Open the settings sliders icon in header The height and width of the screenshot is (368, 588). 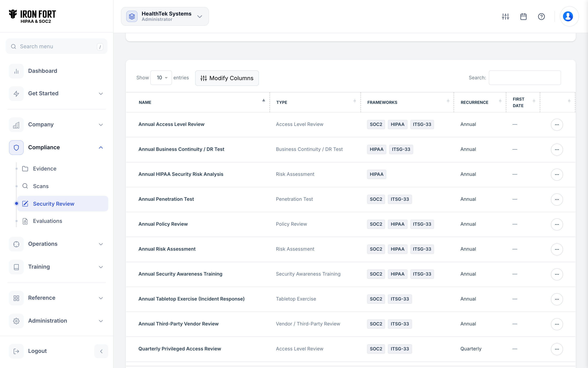(x=505, y=17)
